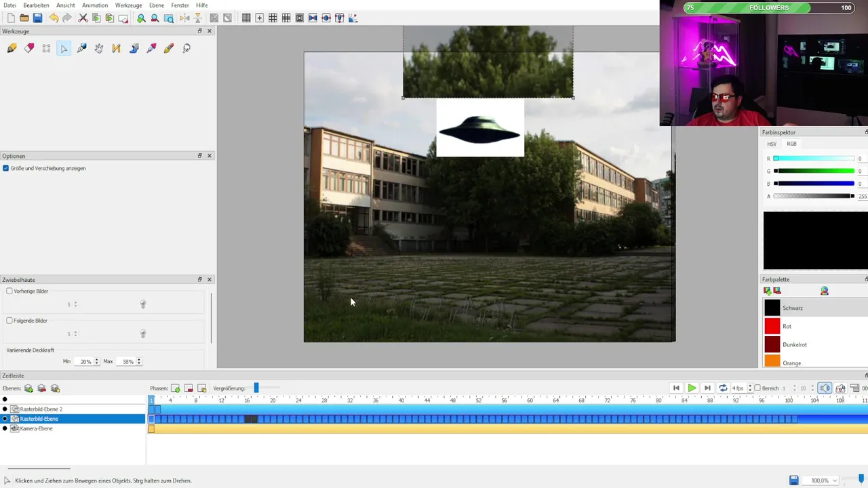
Task: Switch to the RGB tab in Farbinspektor
Action: pos(791,144)
